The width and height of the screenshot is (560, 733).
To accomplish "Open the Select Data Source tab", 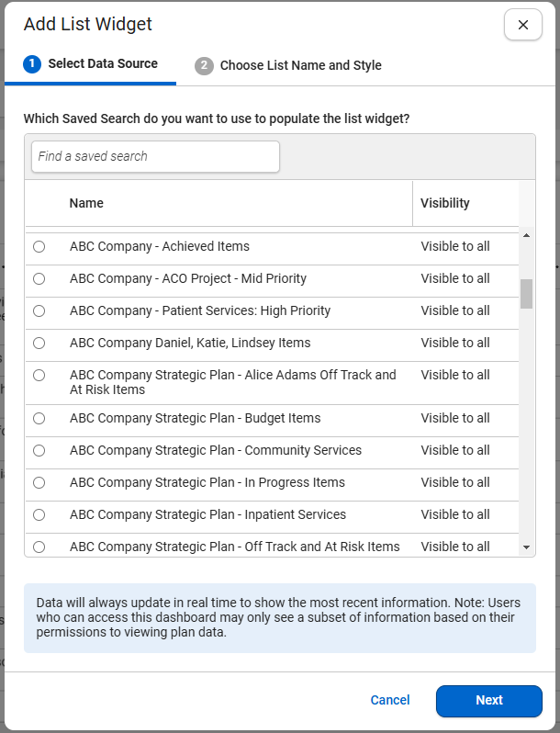I will point(91,64).
